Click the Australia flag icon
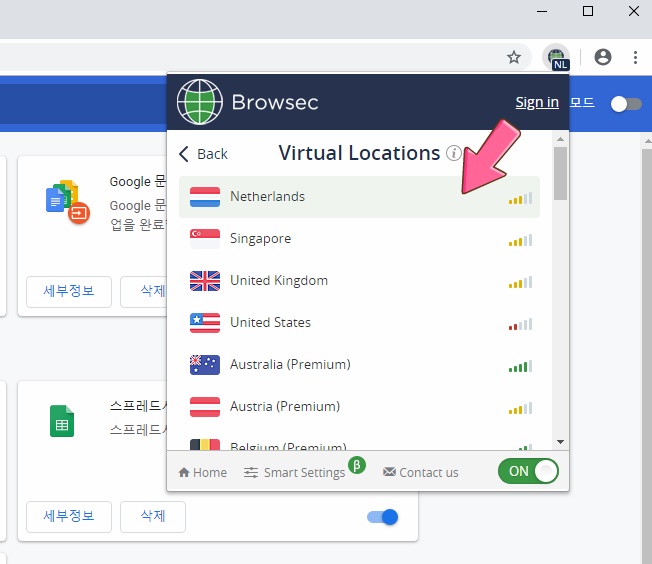652x564 pixels. point(205,365)
